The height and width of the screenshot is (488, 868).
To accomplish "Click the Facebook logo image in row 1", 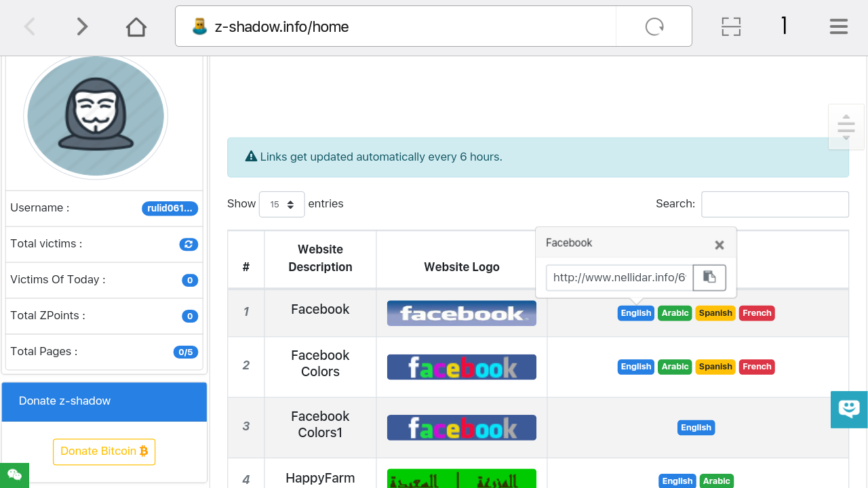I will [462, 313].
